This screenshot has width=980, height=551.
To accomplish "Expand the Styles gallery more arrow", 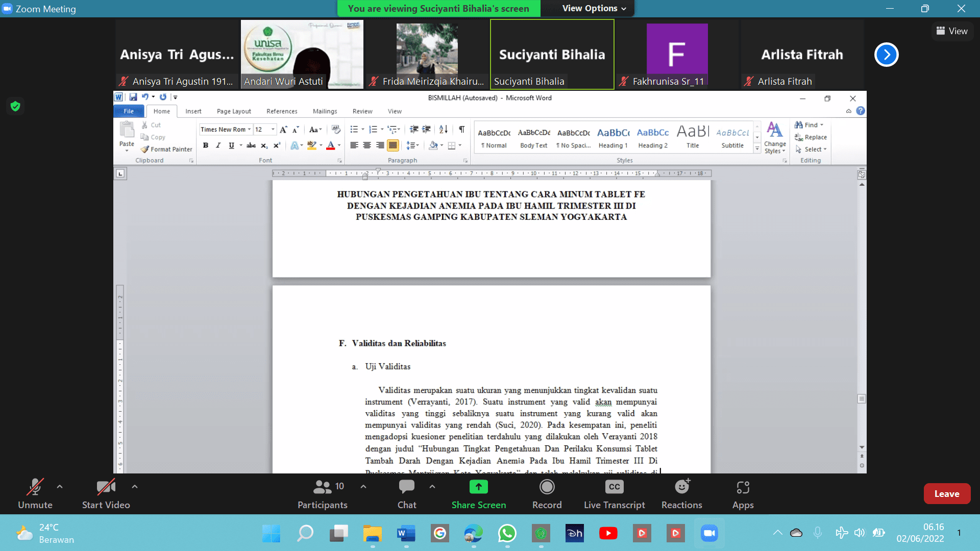I will (757, 148).
